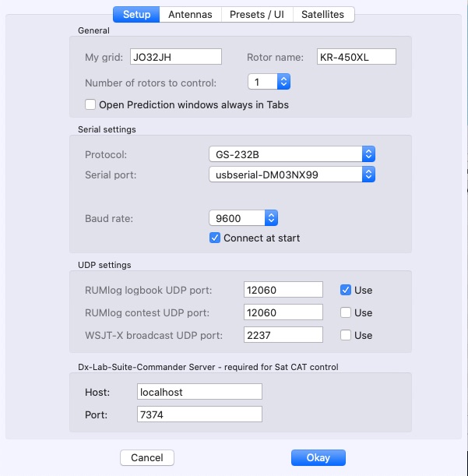Viewport: 468px width, 476px height.
Task: Disable RUMlog logbook UDP port Use checkbox
Action: coord(346,290)
